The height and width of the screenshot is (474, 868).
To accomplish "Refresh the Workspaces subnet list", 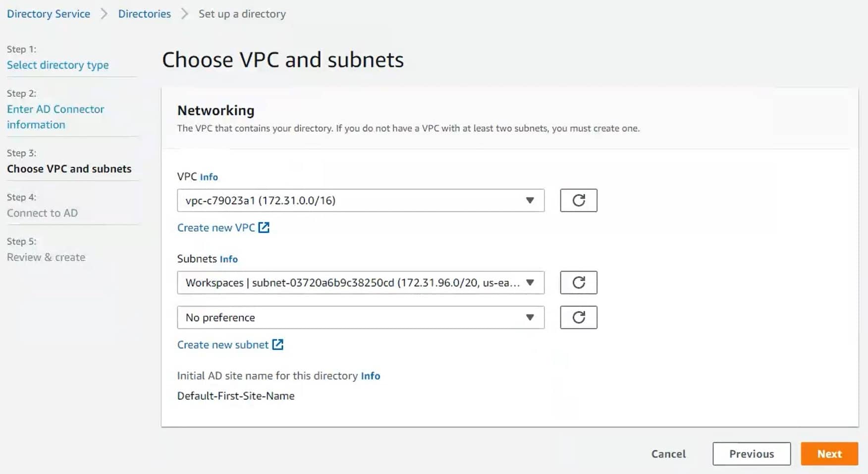I will click(x=578, y=283).
